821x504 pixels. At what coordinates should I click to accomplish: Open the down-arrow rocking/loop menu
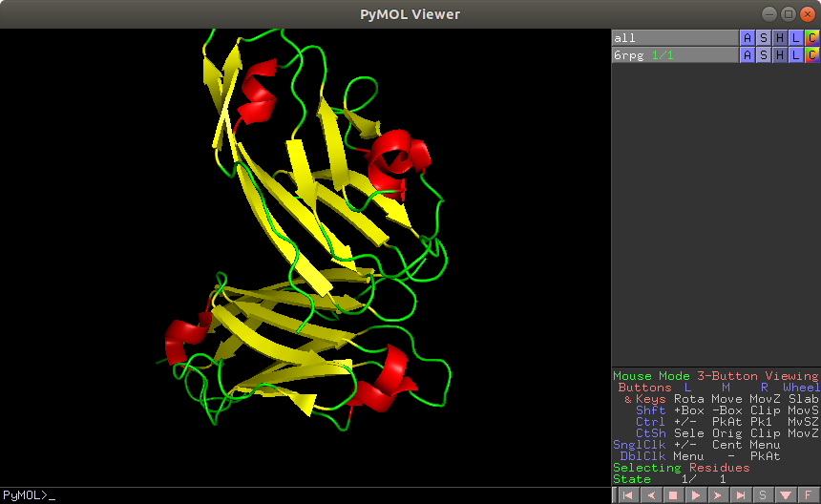[786, 495]
